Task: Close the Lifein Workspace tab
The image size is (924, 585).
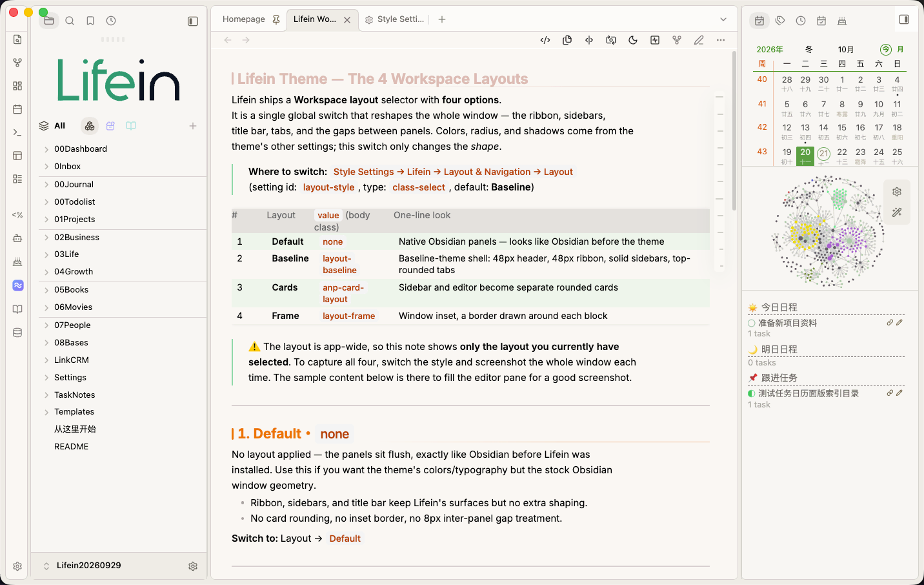Action: pyautogui.click(x=347, y=20)
